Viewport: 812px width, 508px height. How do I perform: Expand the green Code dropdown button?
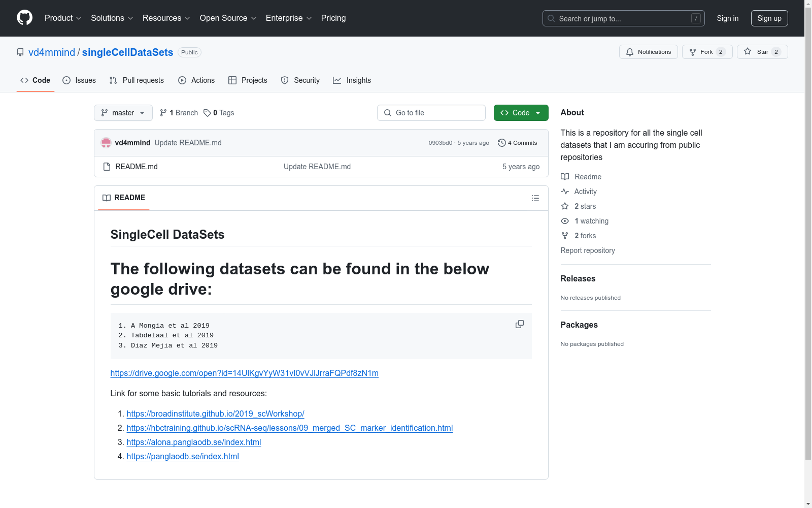(x=521, y=113)
